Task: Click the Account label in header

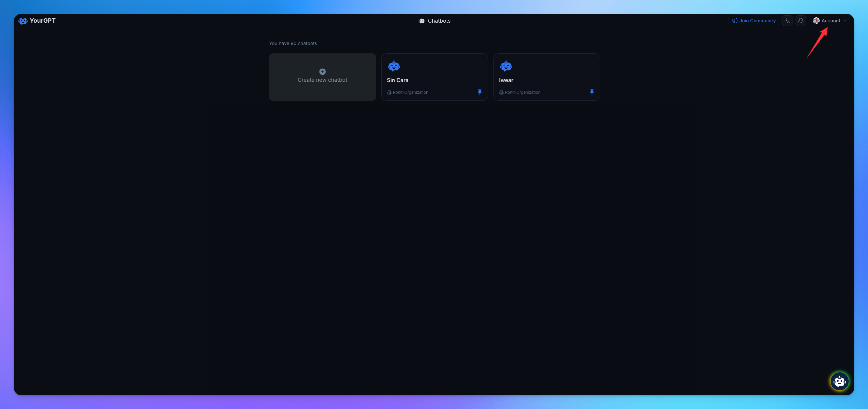Action: (831, 21)
